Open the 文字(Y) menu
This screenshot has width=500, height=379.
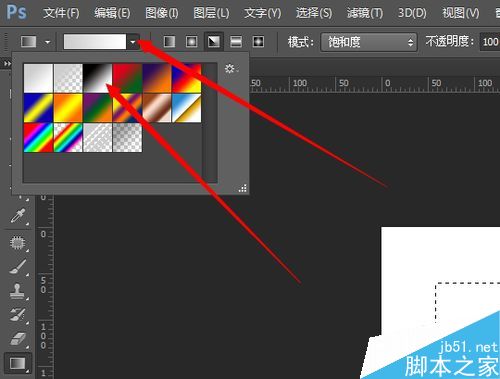[263, 13]
